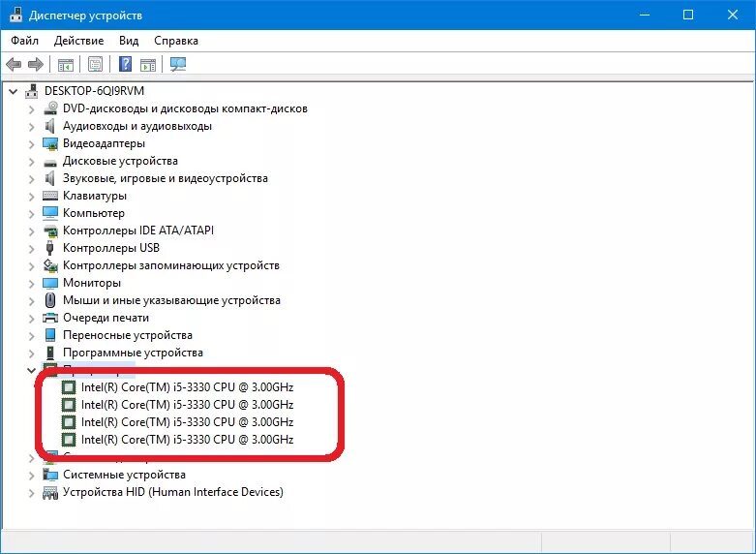Expand the Программные устройства category chevron
The image size is (756, 554).
click(x=31, y=354)
